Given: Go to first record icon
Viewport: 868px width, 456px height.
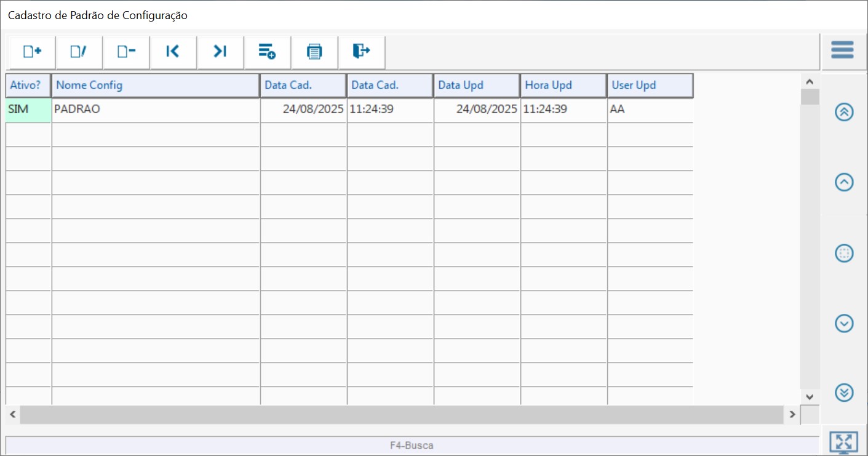Looking at the screenshot, I should (173, 52).
